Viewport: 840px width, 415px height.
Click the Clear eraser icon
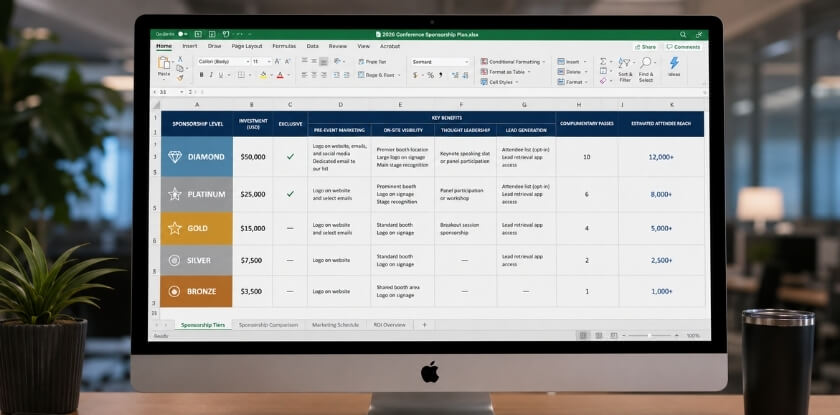pyautogui.click(x=603, y=81)
